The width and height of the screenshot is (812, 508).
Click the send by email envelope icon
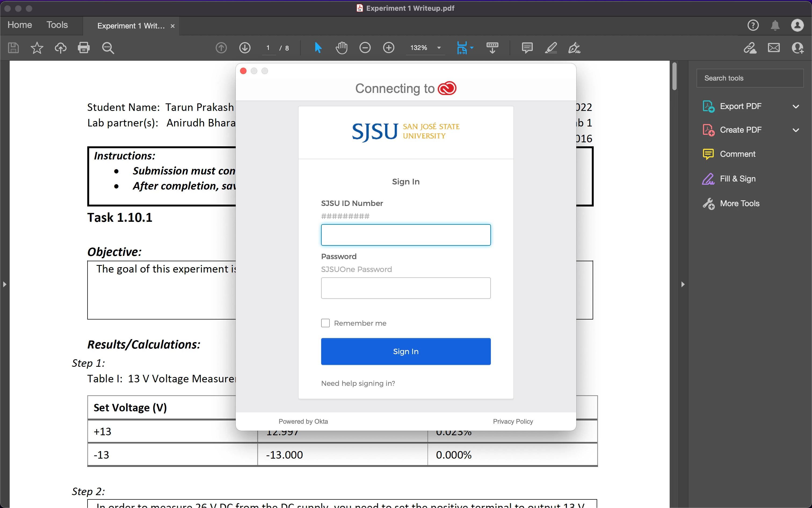click(x=774, y=48)
